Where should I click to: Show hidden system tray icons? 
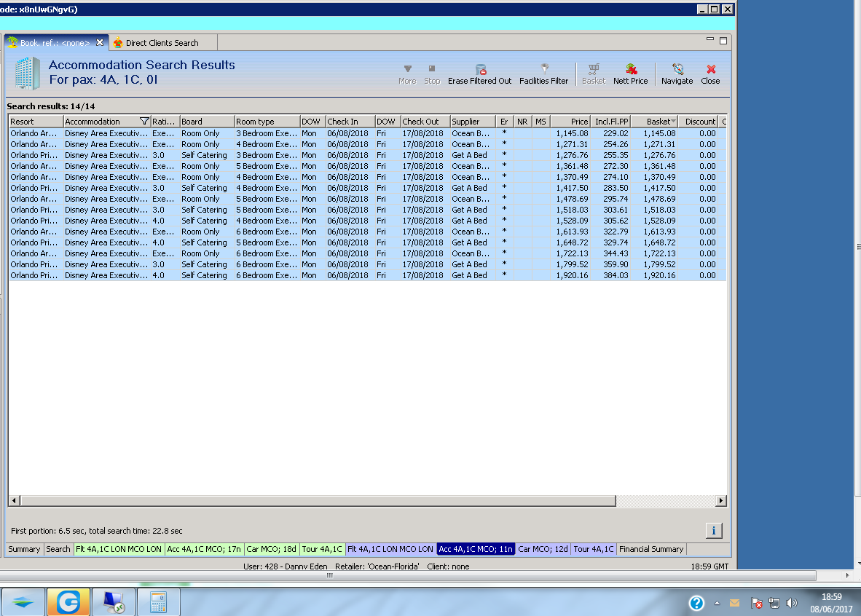[x=717, y=604]
